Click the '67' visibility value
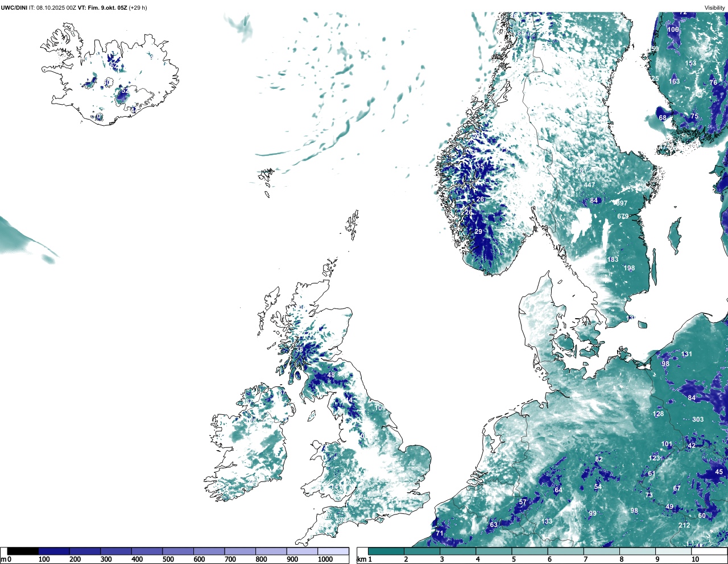The height and width of the screenshot is (564, 728). tap(677, 488)
